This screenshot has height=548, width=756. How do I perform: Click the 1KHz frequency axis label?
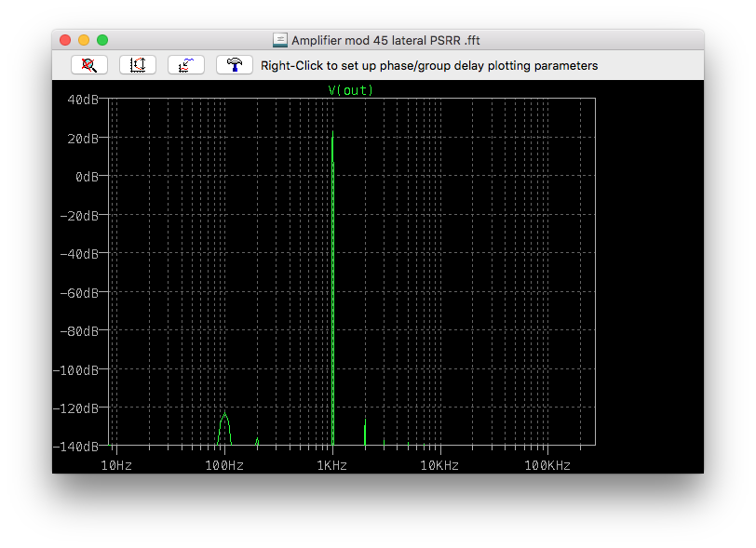[331, 465]
